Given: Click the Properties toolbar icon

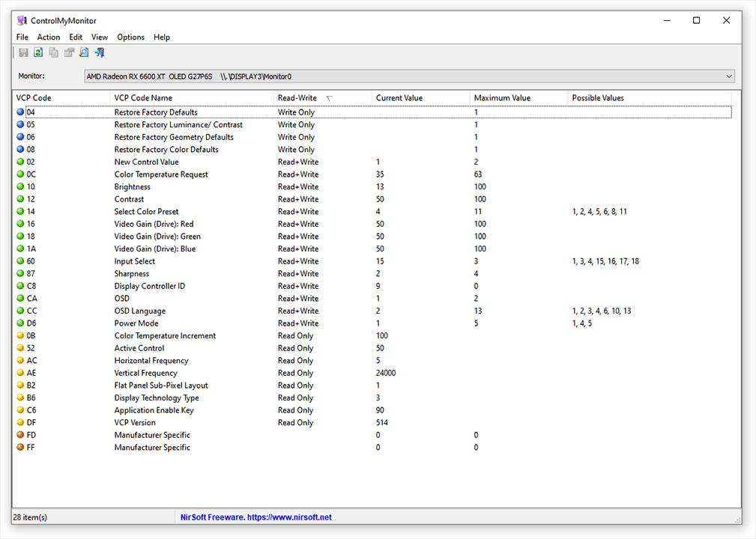Looking at the screenshot, I should pos(69,52).
